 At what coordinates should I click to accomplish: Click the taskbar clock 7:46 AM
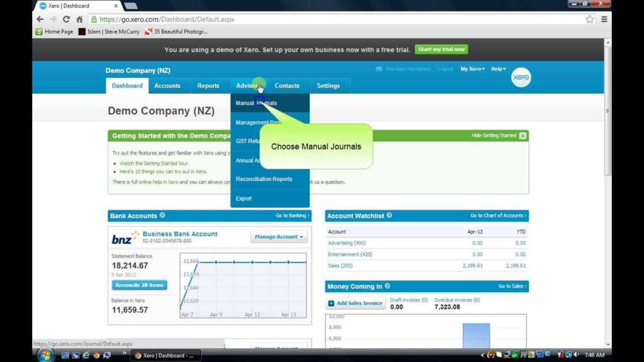(x=594, y=355)
